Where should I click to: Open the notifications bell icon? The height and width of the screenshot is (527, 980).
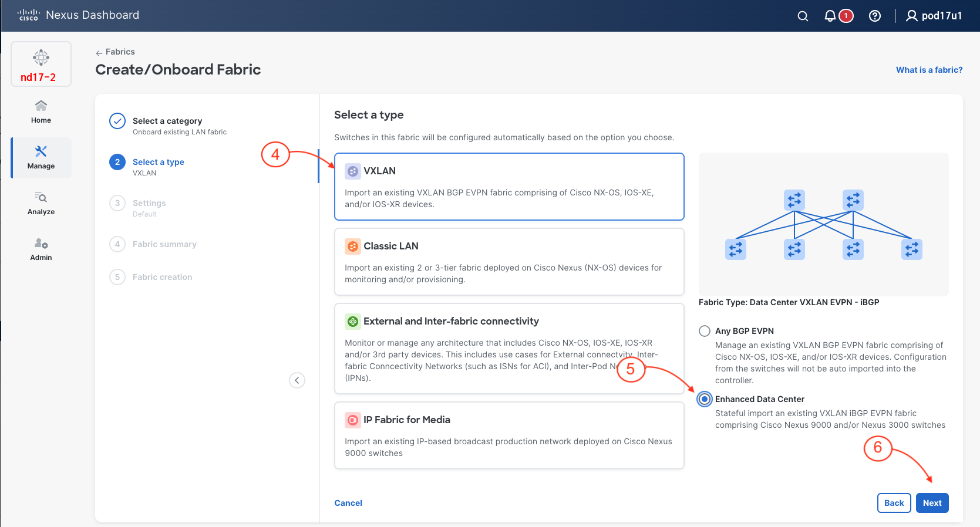point(830,16)
